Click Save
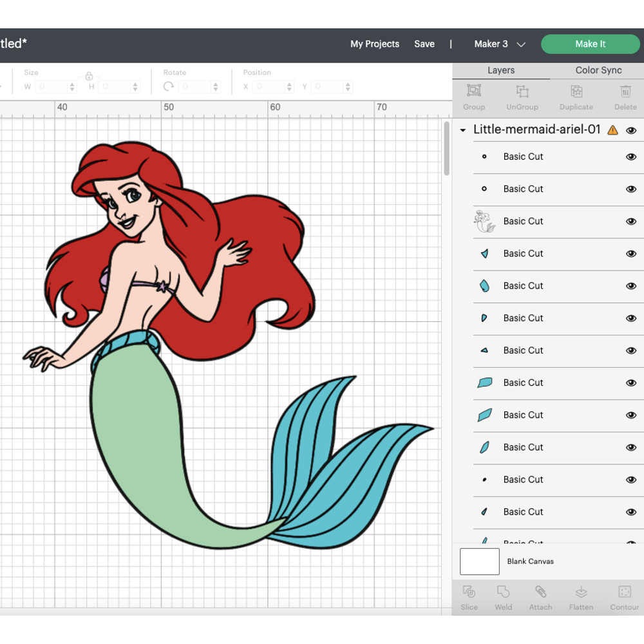The height and width of the screenshot is (644, 644). (x=424, y=44)
